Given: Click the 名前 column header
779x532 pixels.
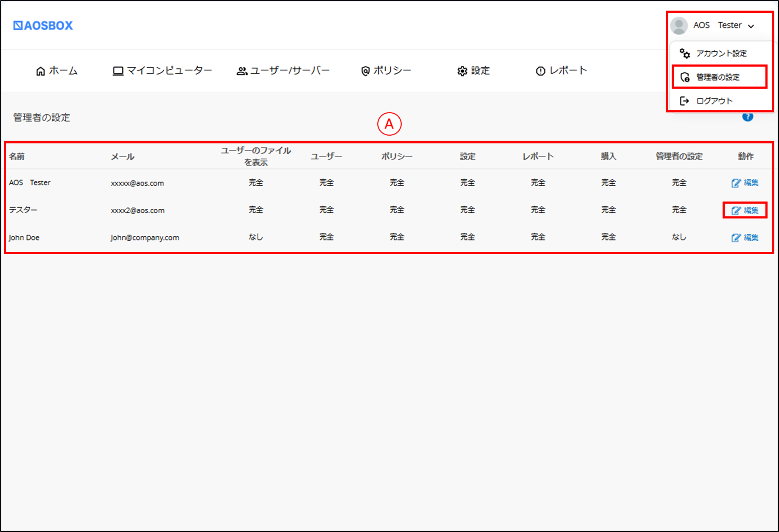Looking at the screenshot, I should tap(17, 156).
